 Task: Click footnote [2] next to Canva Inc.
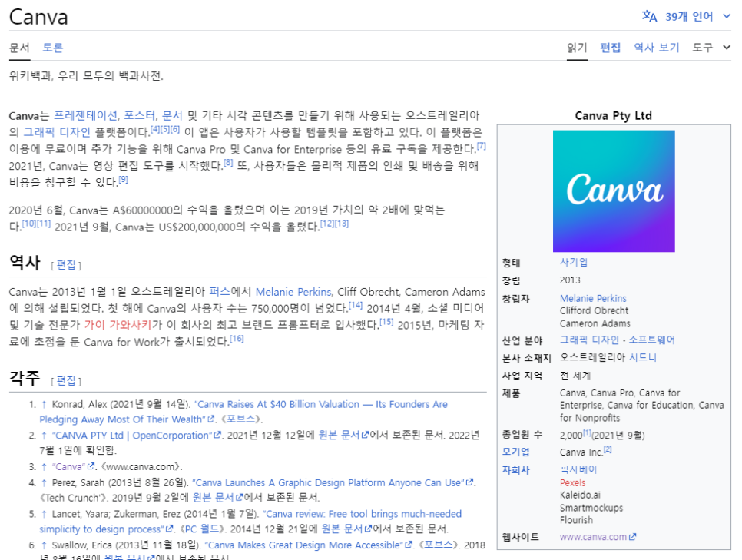[x=608, y=449]
